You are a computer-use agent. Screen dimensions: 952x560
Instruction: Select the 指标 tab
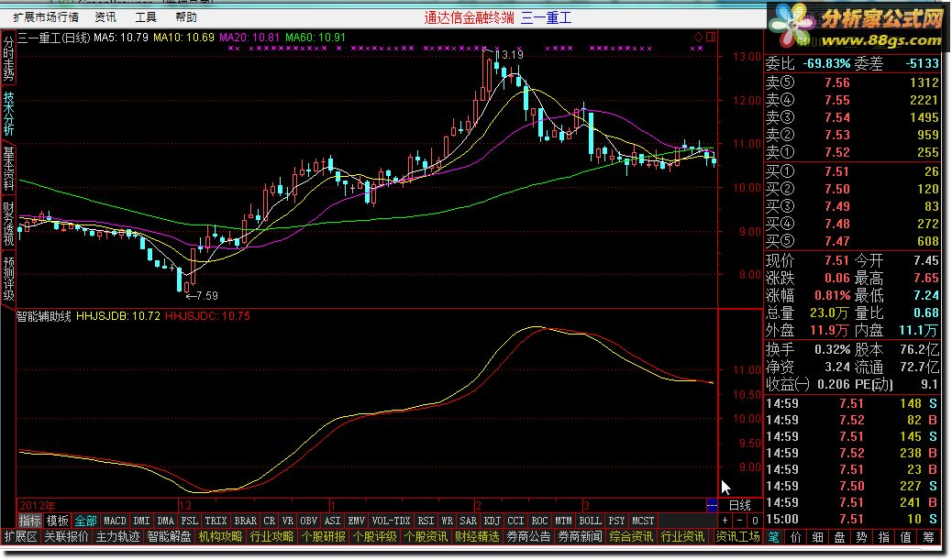29,521
